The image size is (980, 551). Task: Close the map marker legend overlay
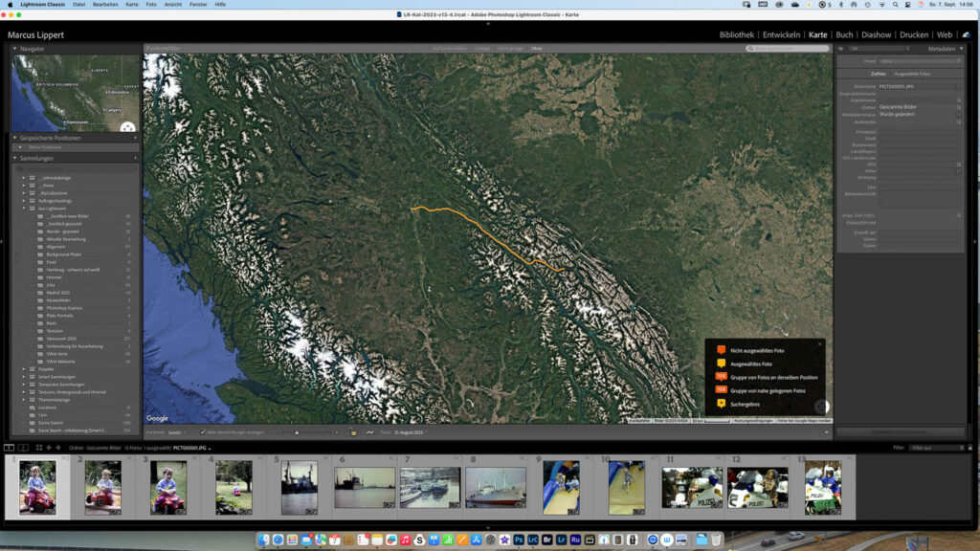click(x=820, y=343)
